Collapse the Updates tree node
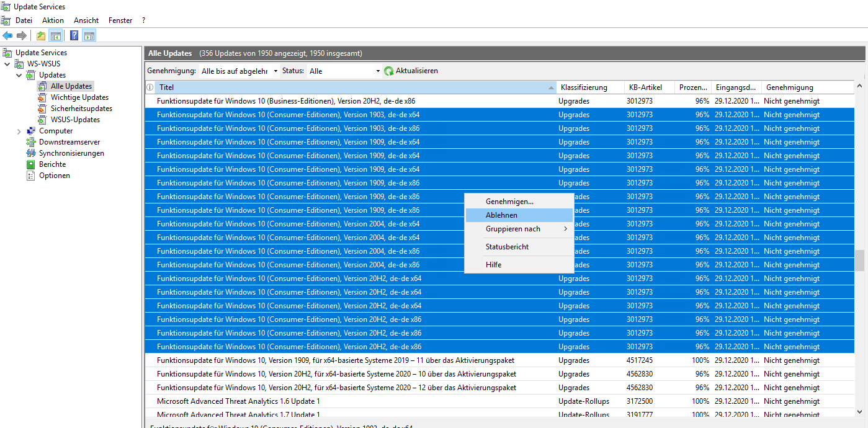 click(x=19, y=75)
